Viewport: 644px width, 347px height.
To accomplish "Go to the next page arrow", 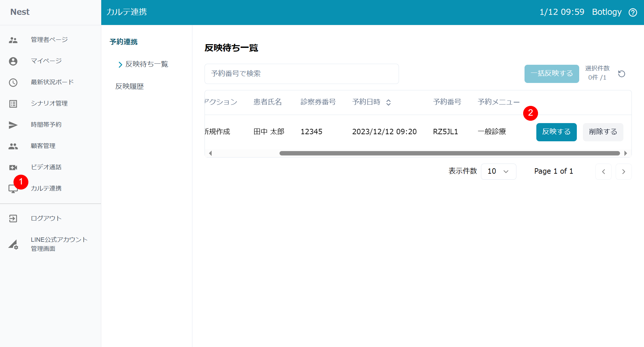I will (623, 172).
